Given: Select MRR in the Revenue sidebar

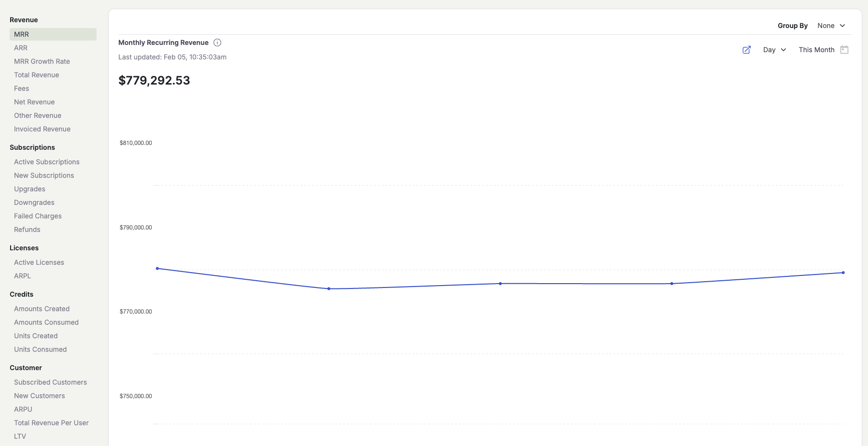Looking at the screenshot, I should pos(21,34).
